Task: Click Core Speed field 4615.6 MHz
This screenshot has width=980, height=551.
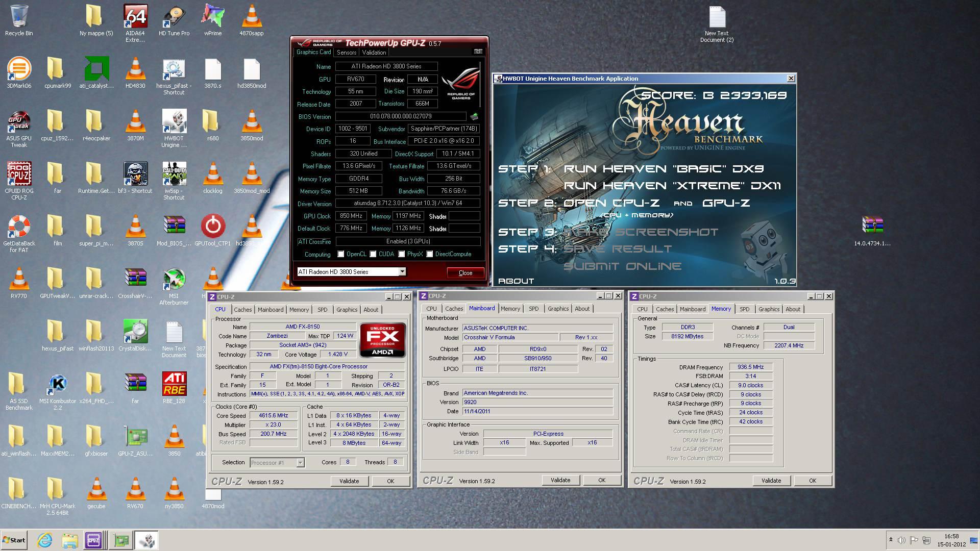Action: pos(274,416)
